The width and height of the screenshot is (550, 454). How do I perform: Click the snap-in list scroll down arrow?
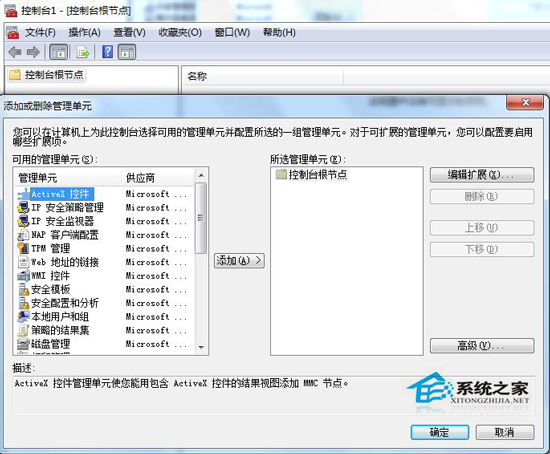201,347
